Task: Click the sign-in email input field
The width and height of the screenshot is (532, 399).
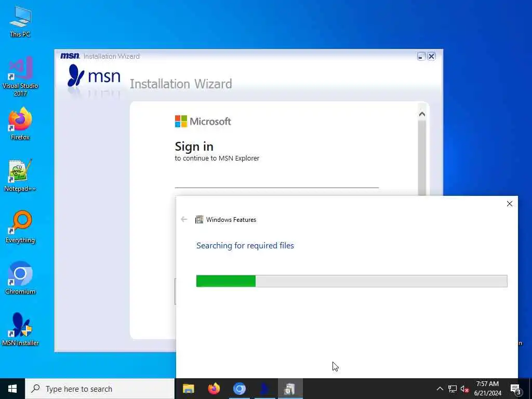Action: [276, 180]
